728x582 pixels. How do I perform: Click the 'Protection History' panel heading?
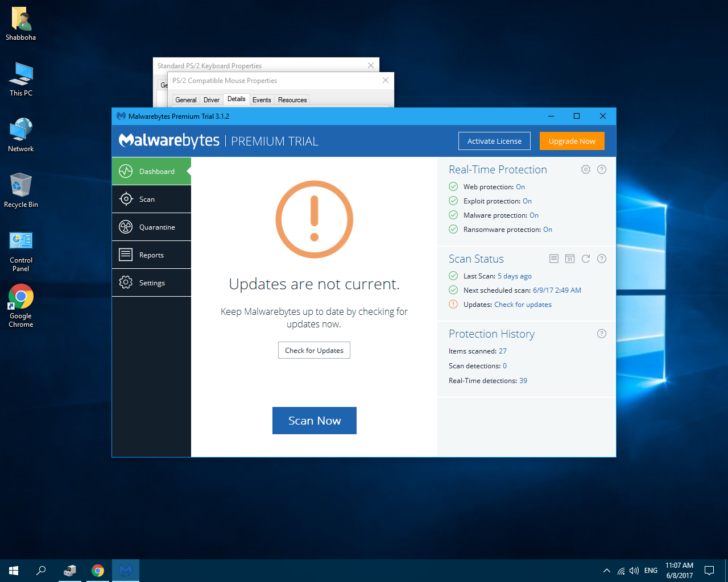point(492,334)
